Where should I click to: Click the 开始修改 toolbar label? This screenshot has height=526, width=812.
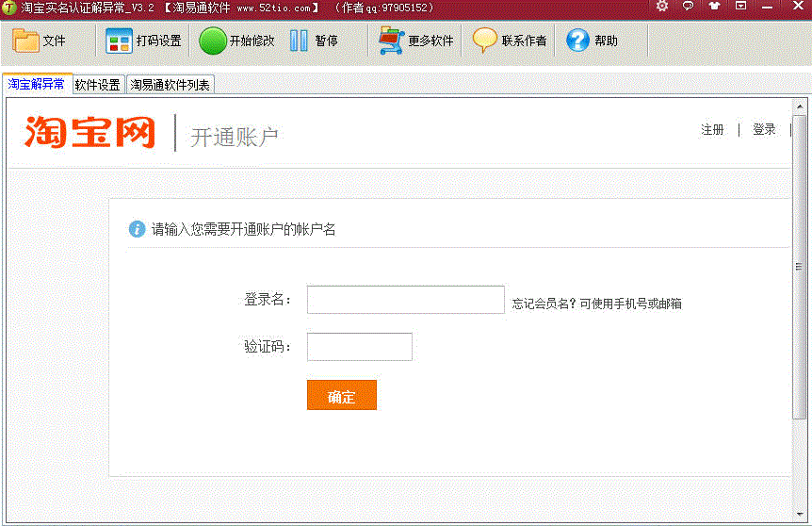pos(252,41)
